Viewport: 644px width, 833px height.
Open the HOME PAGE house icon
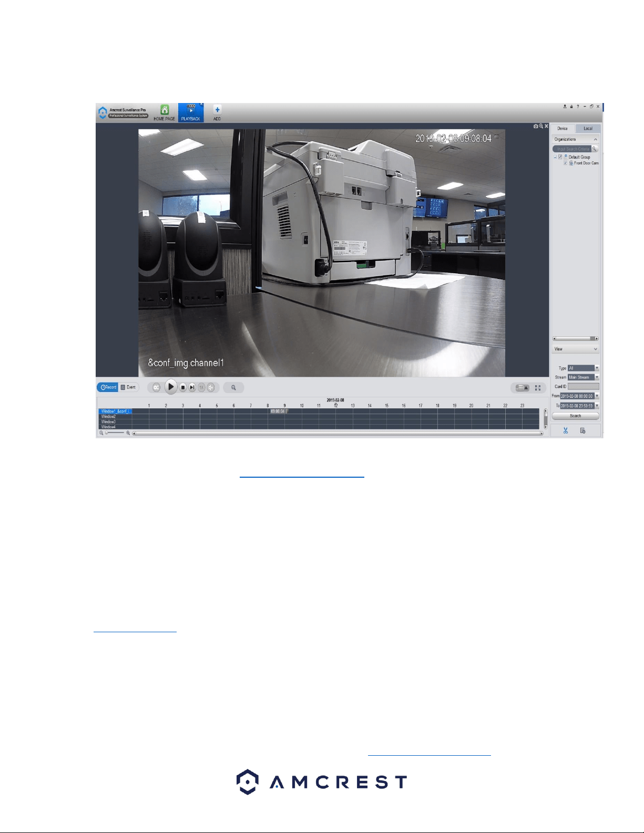pos(165,110)
